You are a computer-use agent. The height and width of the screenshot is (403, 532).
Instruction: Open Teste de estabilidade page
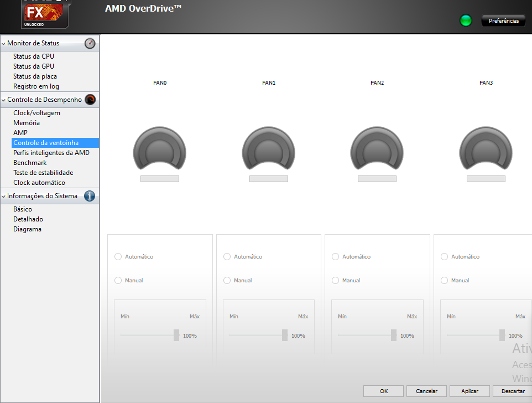point(43,173)
